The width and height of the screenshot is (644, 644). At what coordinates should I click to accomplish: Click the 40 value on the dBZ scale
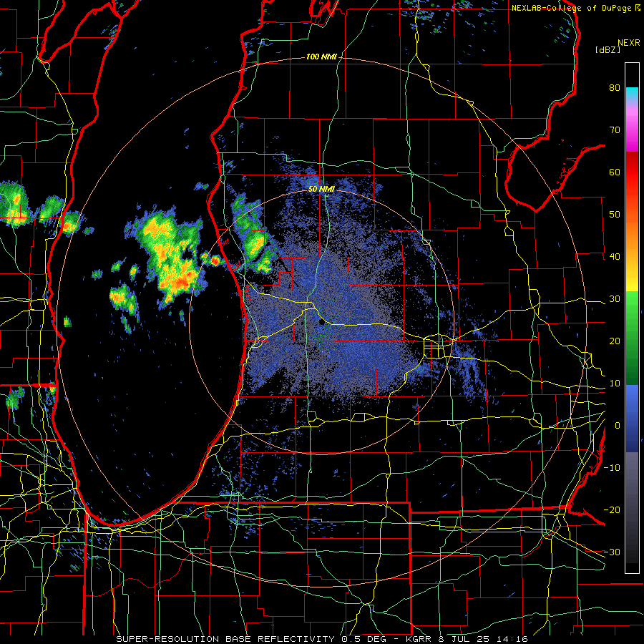point(615,256)
